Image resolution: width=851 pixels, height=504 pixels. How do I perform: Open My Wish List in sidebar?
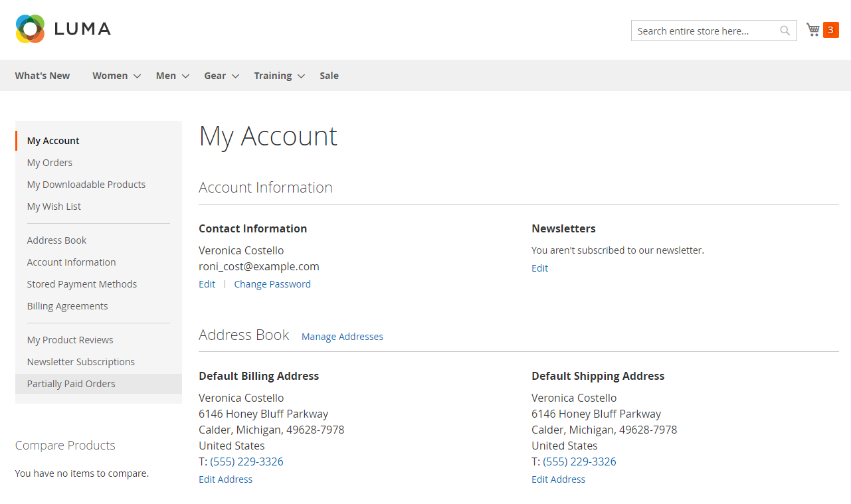(54, 207)
